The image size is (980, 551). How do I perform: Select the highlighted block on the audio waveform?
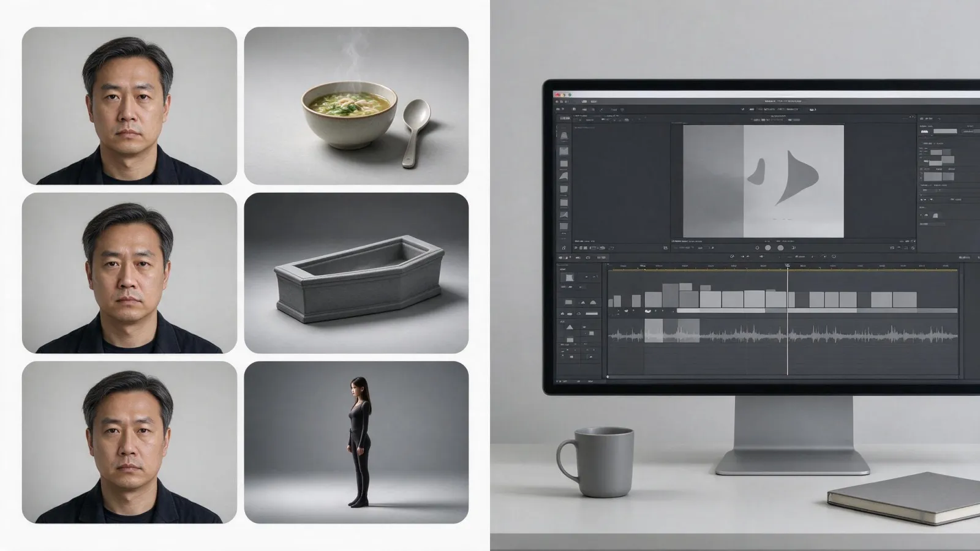(654, 331)
